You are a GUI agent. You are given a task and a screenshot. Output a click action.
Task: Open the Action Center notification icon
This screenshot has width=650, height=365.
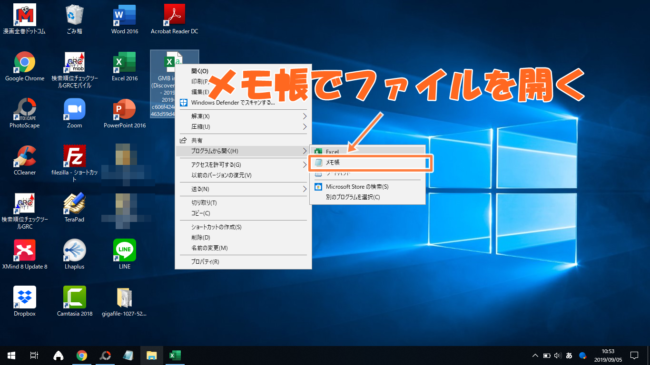pyautogui.click(x=634, y=355)
